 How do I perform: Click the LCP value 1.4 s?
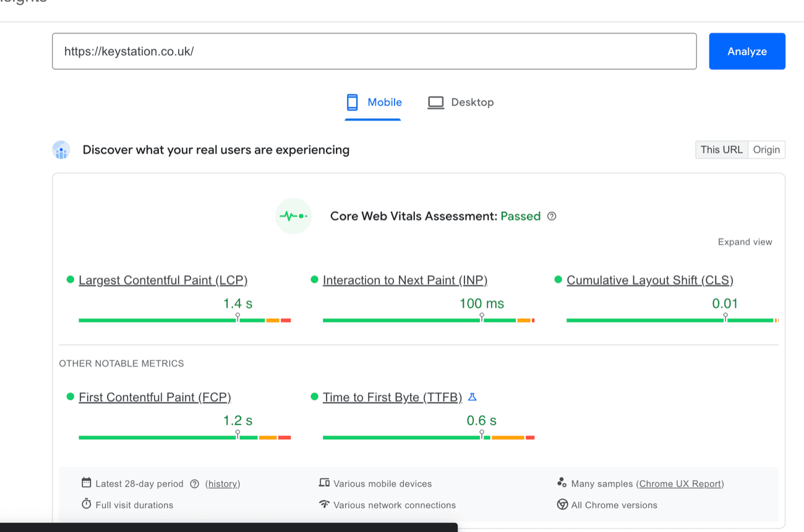pyautogui.click(x=237, y=303)
